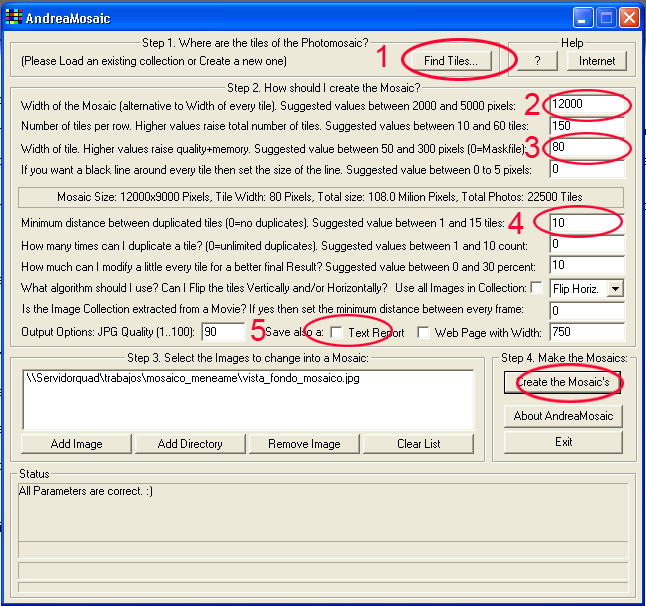
Task: Click the JPG Quality input field
Action: click(x=222, y=331)
